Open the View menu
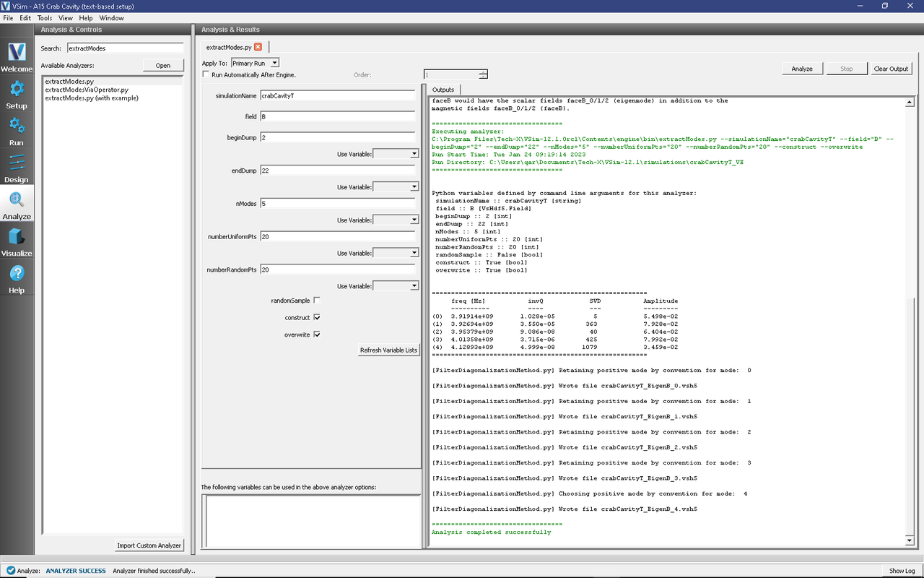 click(x=66, y=17)
